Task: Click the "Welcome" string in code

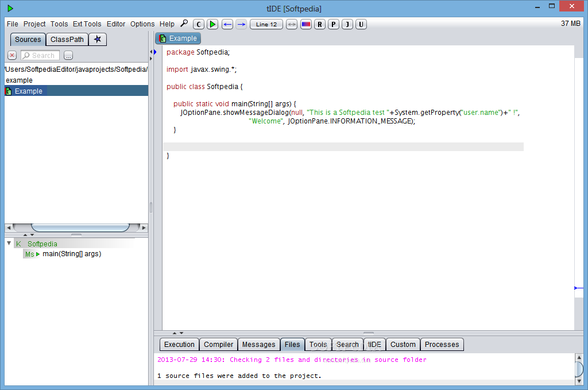Action: tap(266, 121)
